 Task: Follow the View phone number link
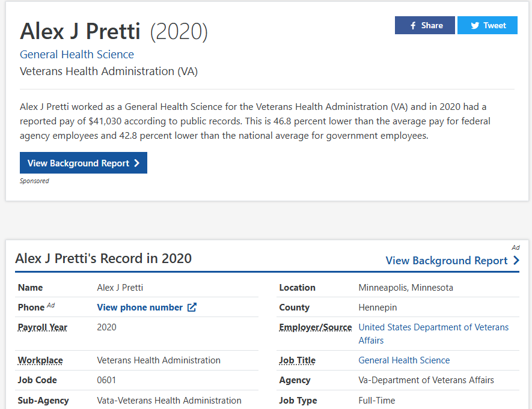click(x=139, y=308)
